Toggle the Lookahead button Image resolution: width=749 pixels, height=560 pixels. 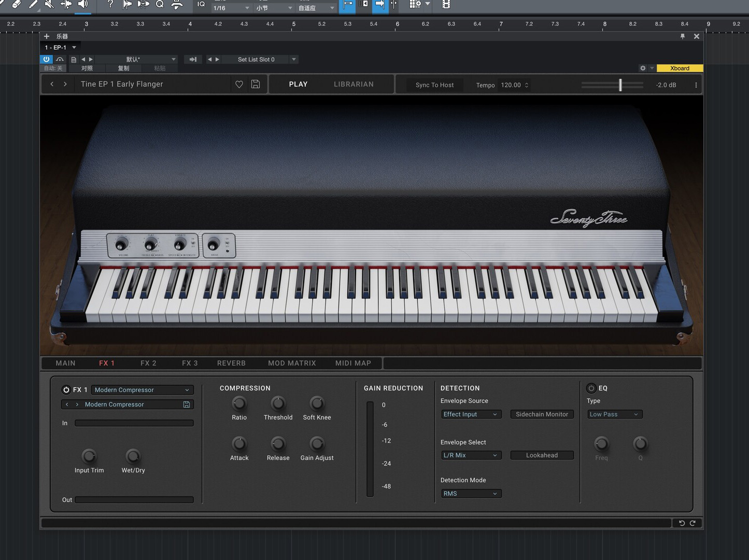pos(542,455)
